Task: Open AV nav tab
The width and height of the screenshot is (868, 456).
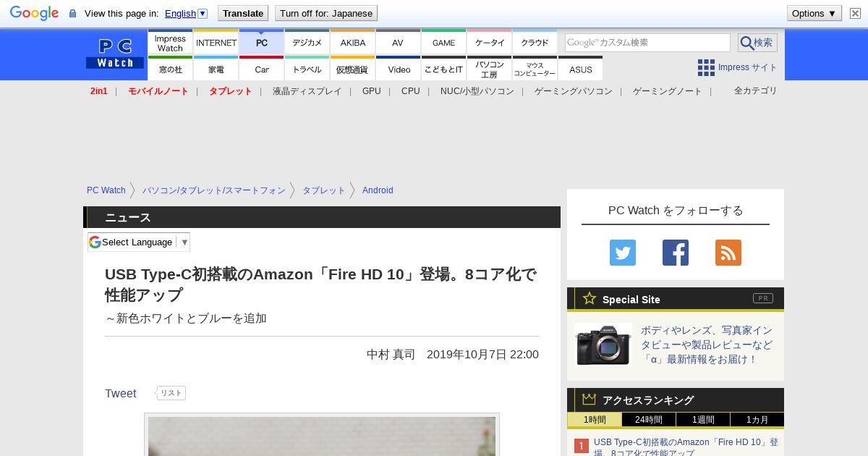Action: (398, 42)
